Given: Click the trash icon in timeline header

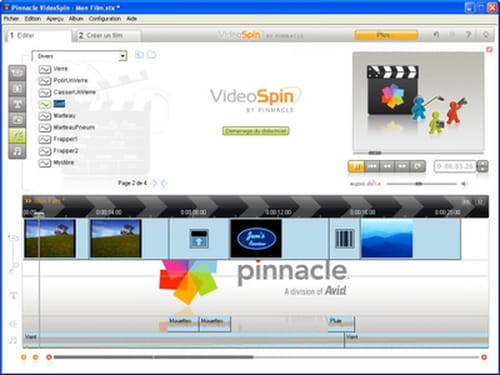Looking at the screenshot, I should pos(480,202).
